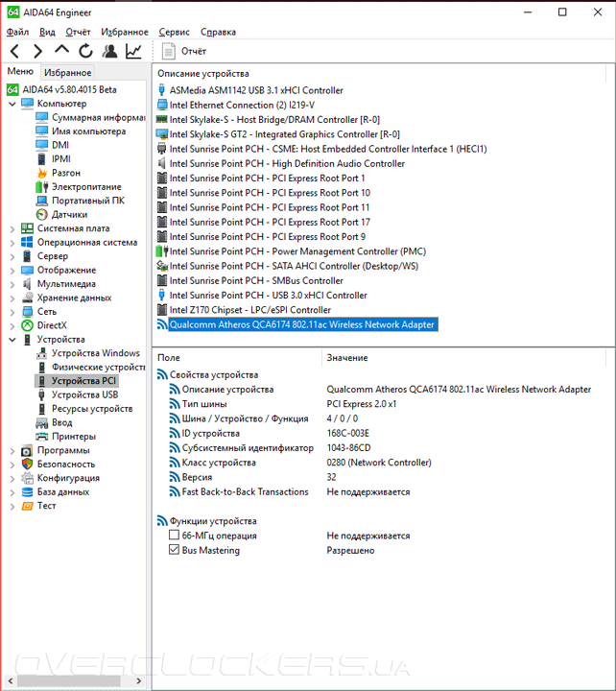Open the user manager toolbar icon
Viewport: 616px width, 691px height.
pos(109,51)
